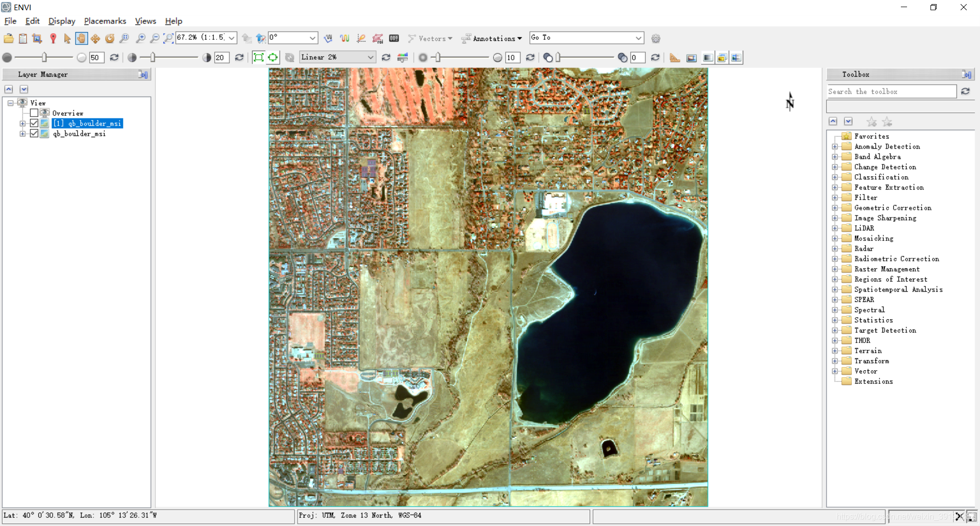Open the Histogram Stretch dialog icon
The image size is (980, 526).
tap(403, 58)
